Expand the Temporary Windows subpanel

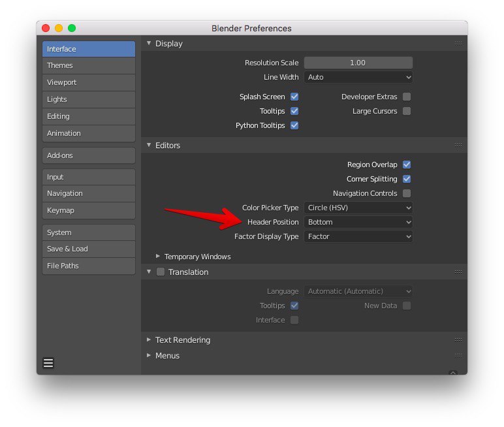coord(158,256)
